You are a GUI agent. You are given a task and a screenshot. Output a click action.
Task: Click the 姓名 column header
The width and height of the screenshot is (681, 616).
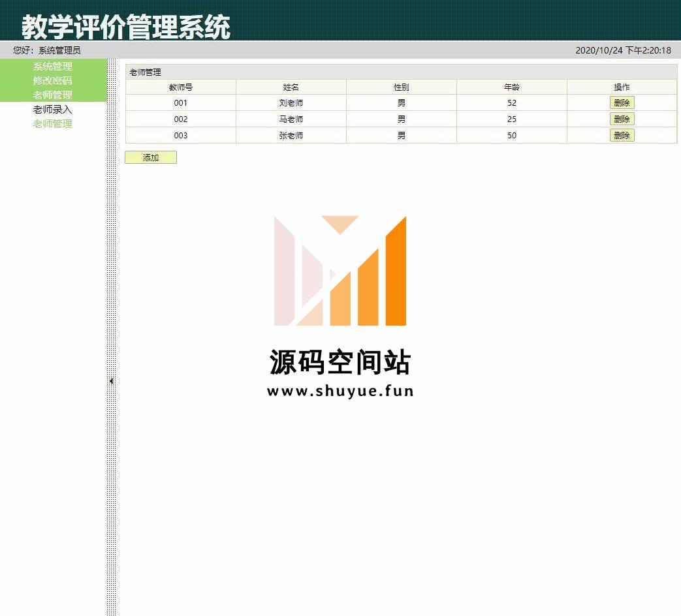(291, 87)
